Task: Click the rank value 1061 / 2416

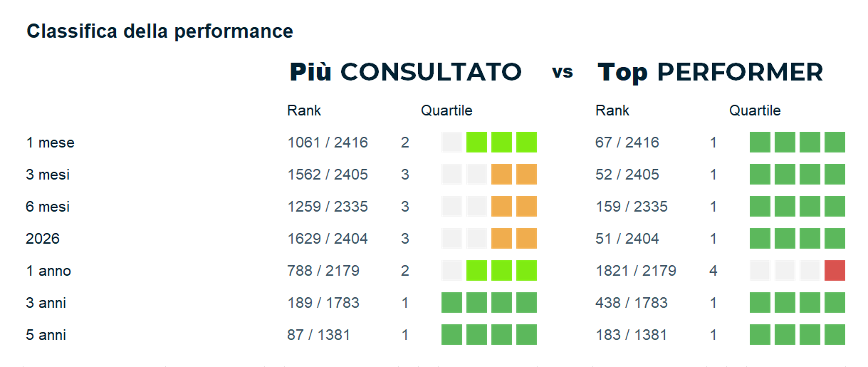Action: (328, 143)
